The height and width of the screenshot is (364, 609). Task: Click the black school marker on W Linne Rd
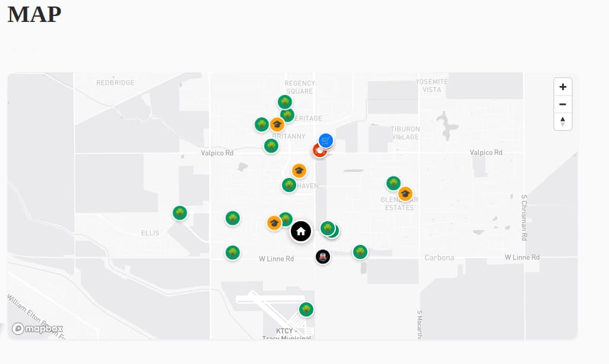click(x=323, y=256)
